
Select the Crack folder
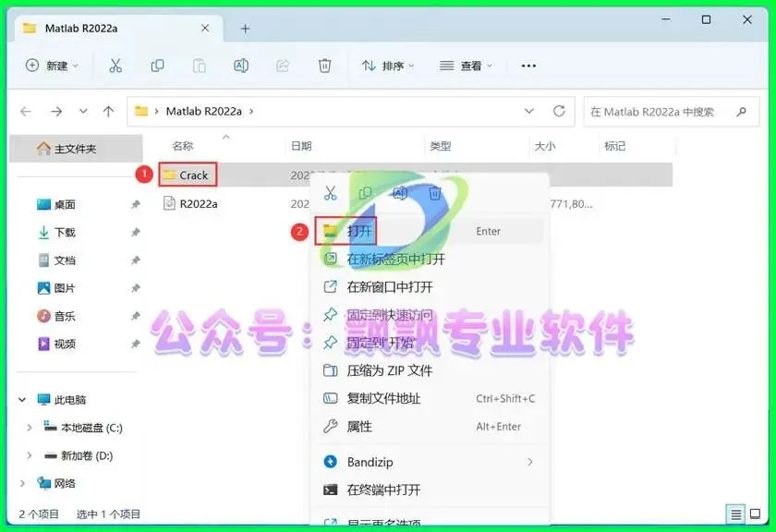(x=188, y=175)
